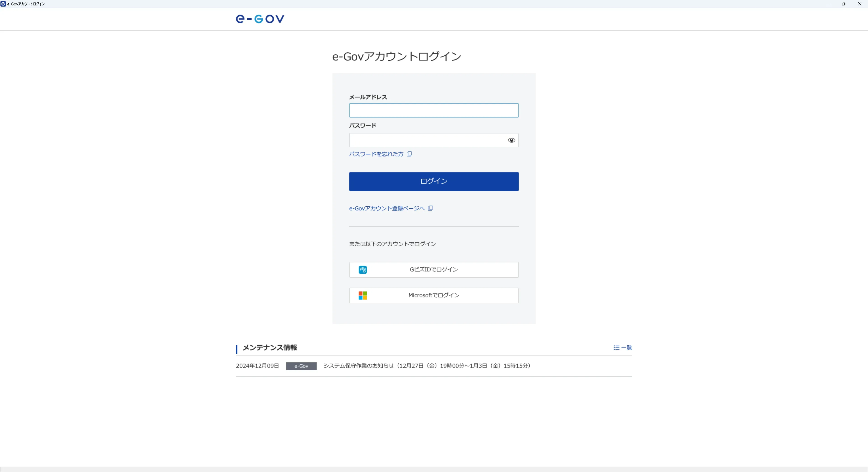Restore the window size
Image resolution: width=868 pixels, height=472 pixels.
pos(844,4)
